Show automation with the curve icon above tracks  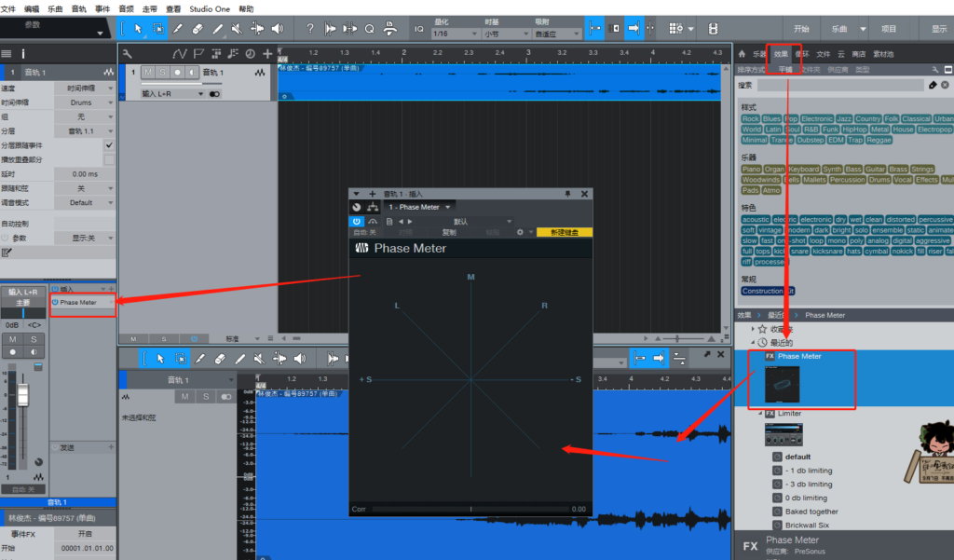[180, 53]
